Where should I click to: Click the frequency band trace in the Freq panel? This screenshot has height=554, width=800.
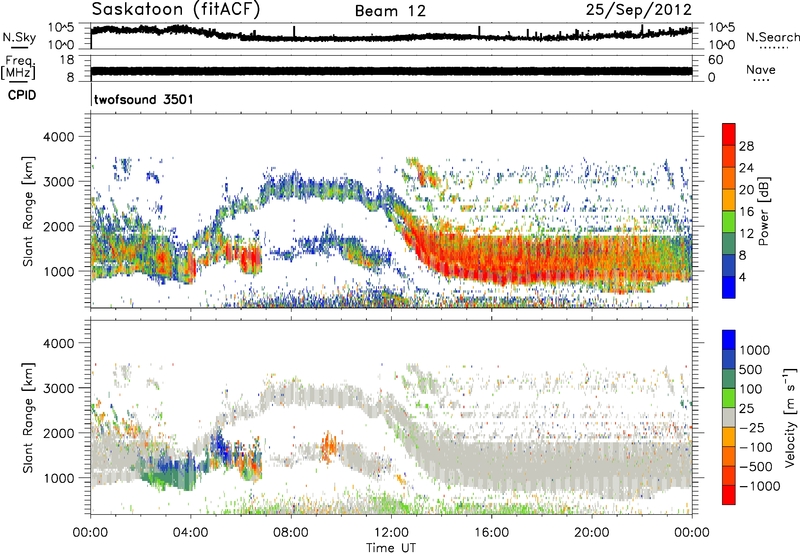pos(391,71)
